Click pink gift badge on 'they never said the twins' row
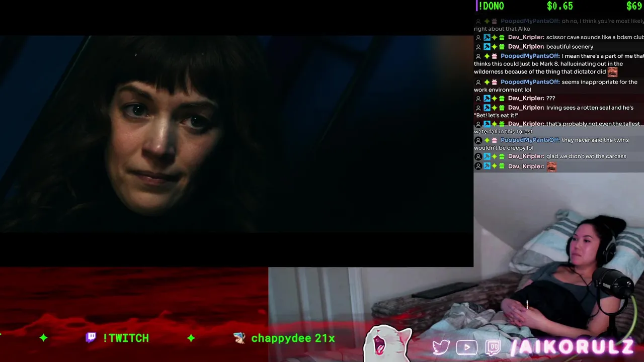Screen dimensions: 644x362 coord(494,140)
